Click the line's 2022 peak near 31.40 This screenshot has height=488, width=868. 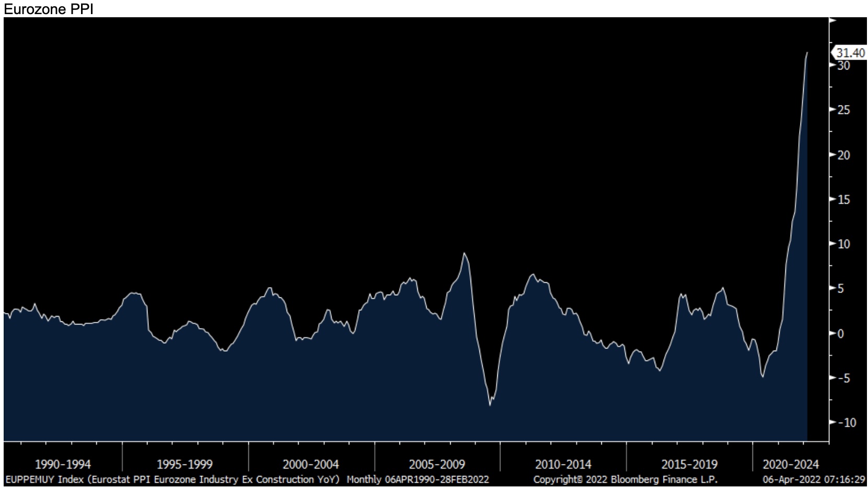pyautogui.click(x=807, y=53)
